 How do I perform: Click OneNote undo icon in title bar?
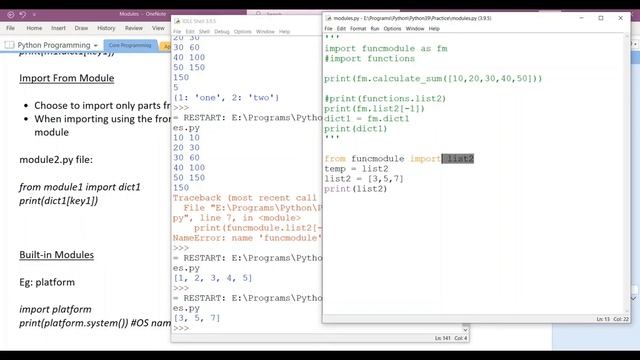[x=23, y=14]
